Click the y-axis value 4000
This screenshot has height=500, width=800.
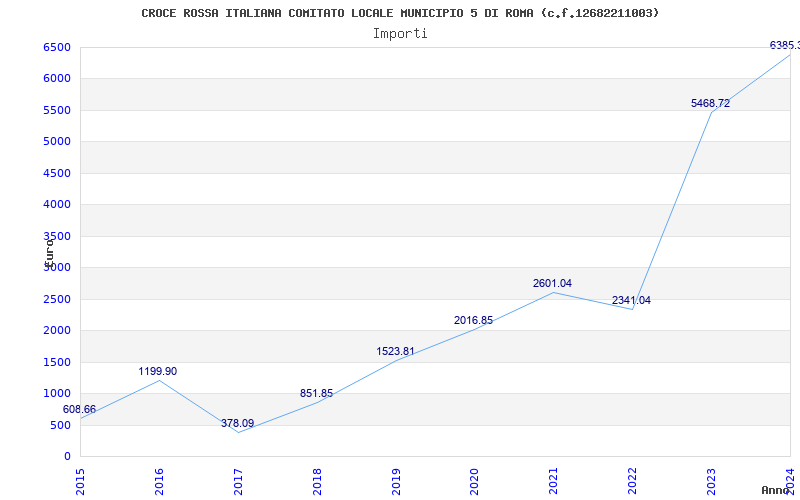click(x=57, y=205)
